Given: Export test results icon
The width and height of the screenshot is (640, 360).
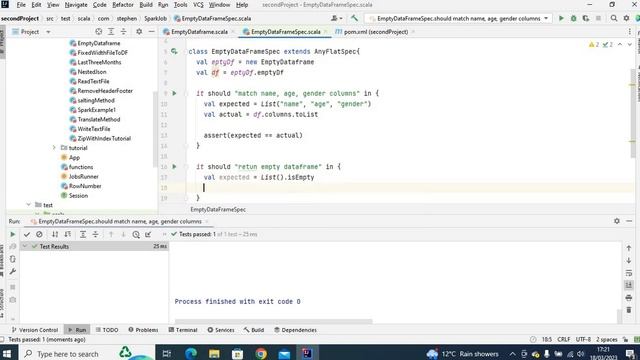Looking at the screenshot, I should pos(148,234).
